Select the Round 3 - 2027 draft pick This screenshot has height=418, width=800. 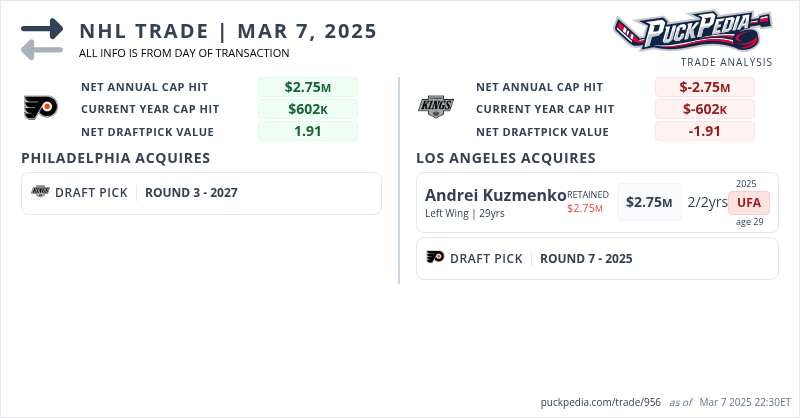pyautogui.click(x=192, y=193)
